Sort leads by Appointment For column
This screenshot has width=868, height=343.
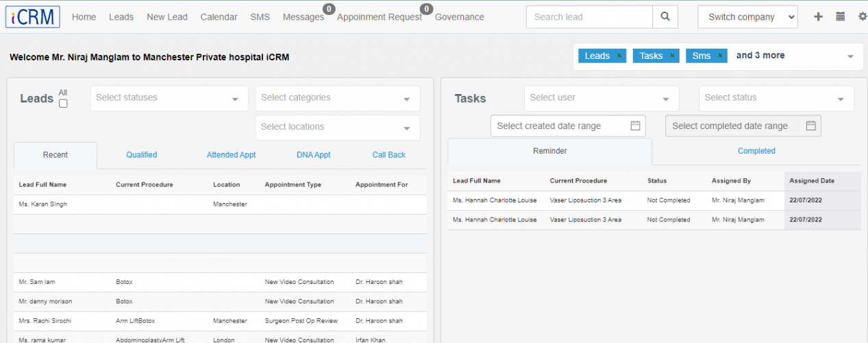coord(382,185)
